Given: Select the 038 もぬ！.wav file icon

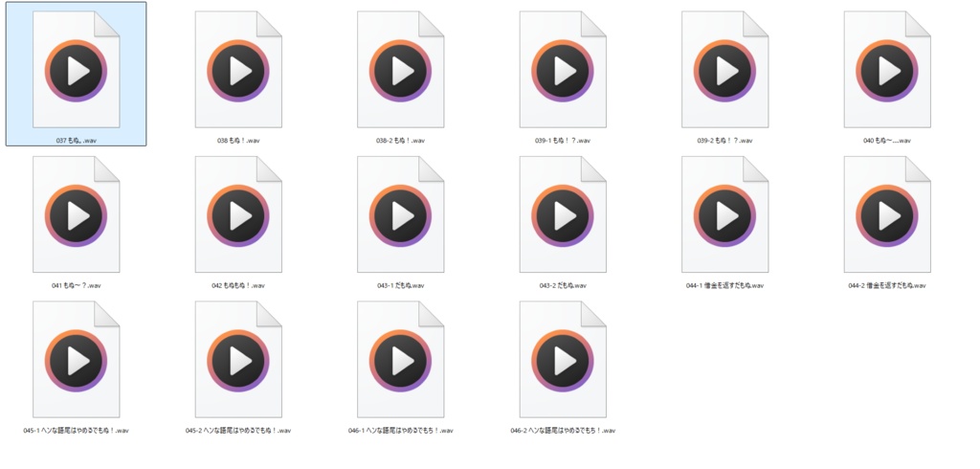Looking at the screenshot, I should [238, 70].
